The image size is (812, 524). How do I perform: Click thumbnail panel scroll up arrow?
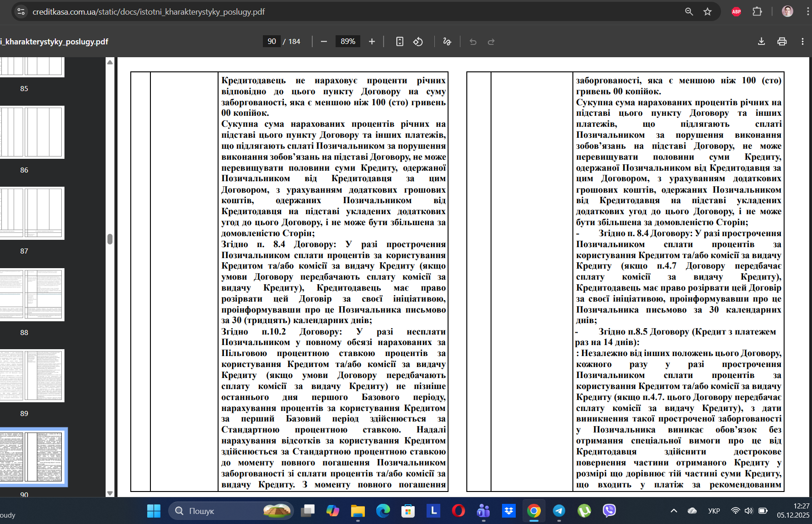(110, 62)
